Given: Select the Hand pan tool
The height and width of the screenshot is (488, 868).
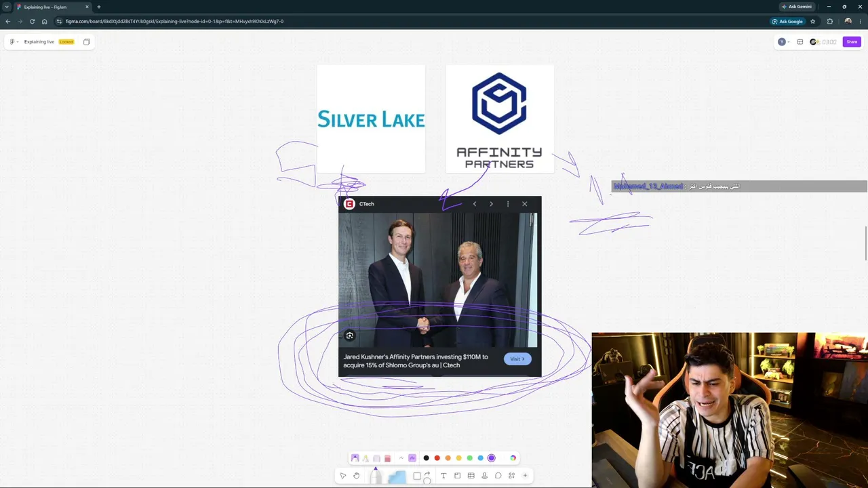Looking at the screenshot, I should click(356, 476).
